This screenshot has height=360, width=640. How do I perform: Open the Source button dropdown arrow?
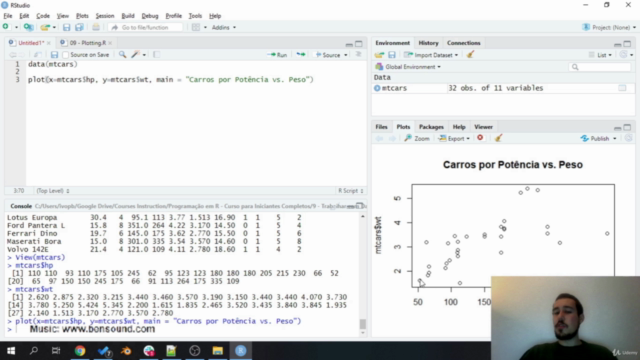345,55
